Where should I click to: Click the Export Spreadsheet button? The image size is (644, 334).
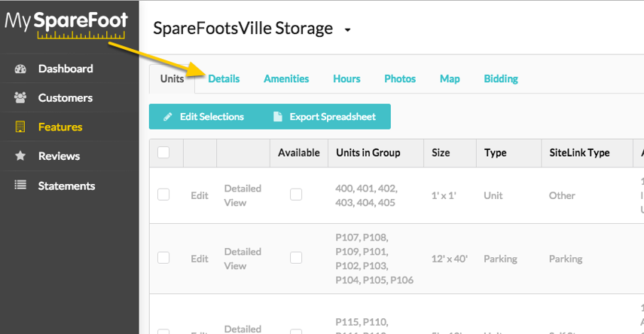pyautogui.click(x=324, y=117)
